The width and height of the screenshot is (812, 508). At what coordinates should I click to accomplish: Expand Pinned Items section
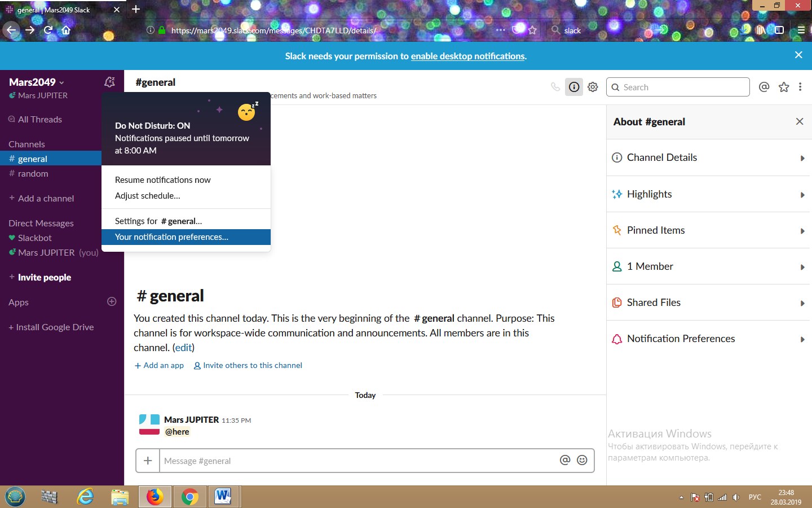point(709,230)
